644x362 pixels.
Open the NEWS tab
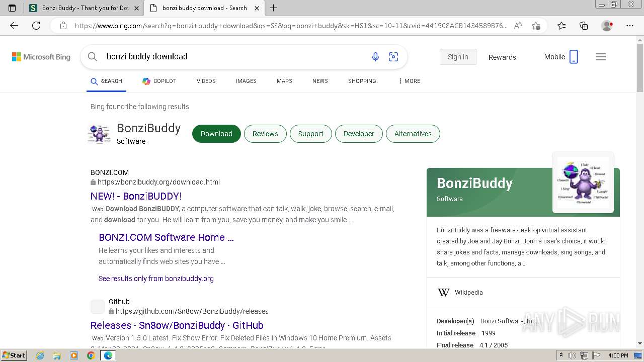pos(320,81)
